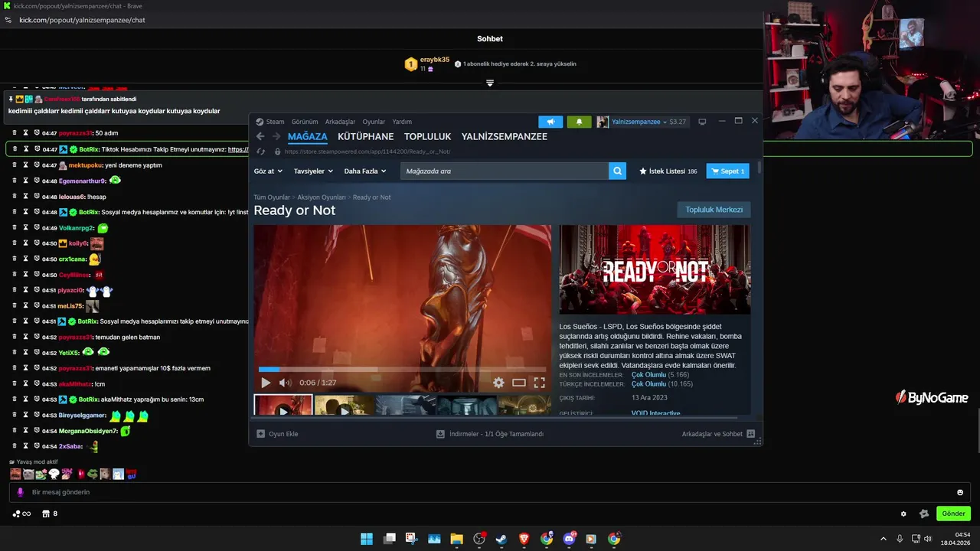Switch to the TOPLULUK tab
The image size is (980, 551).
point(427,137)
